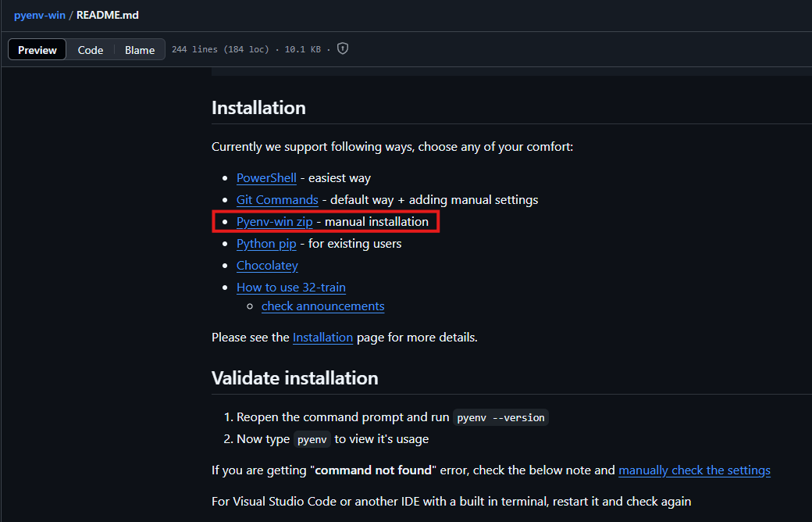Click the Validate installation heading
This screenshot has height=522, width=812.
[294, 378]
